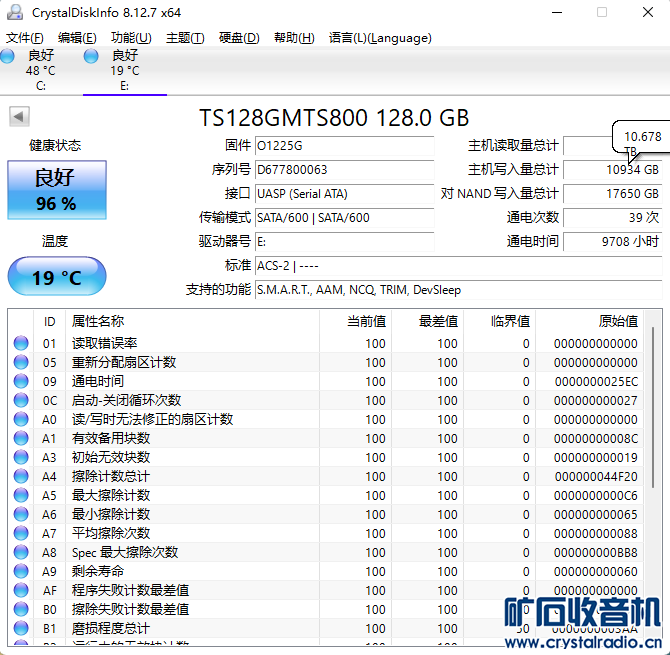
Task: Click status orb for attribute 01 读取错误率
Action: (x=21, y=344)
